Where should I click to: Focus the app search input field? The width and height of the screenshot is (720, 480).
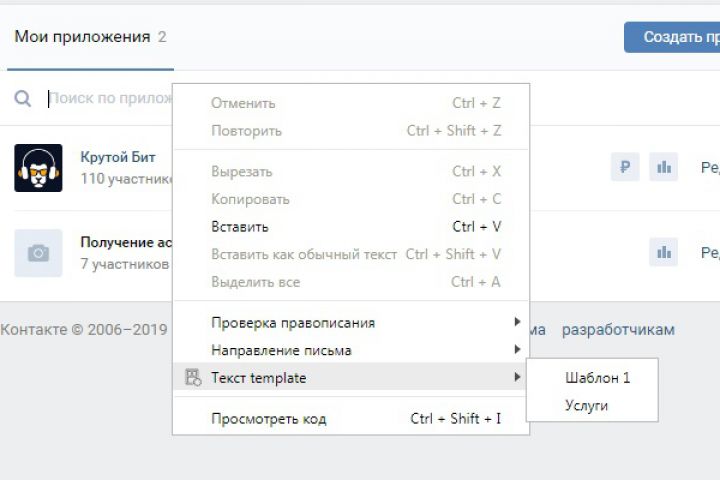pos(108,99)
